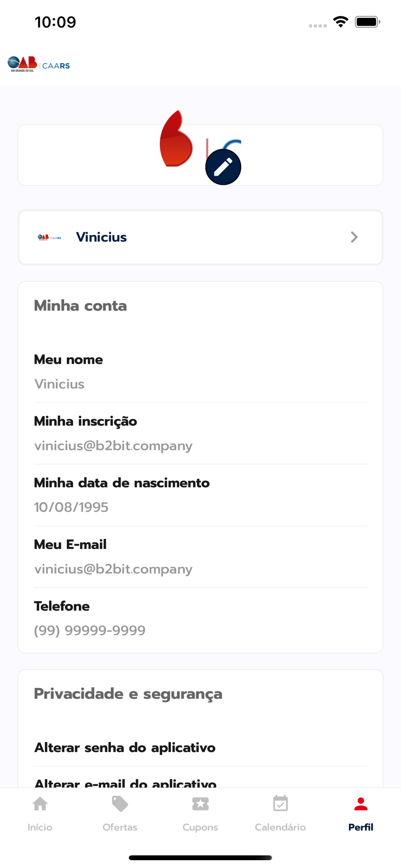Open the Vinicius profile card
Viewport: 401px width, 868px height.
pyautogui.click(x=200, y=237)
